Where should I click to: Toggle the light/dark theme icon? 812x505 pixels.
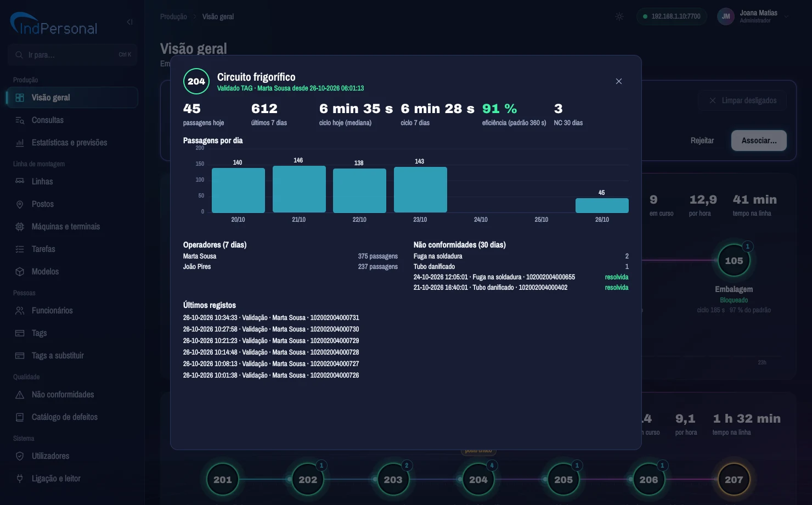pyautogui.click(x=619, y=16)
